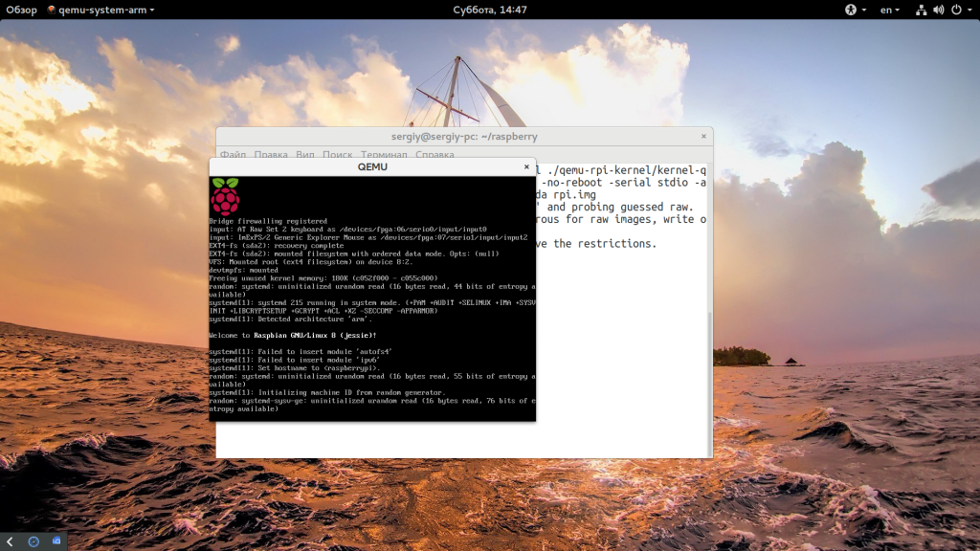
Task: Click the blue round compass tray icon
Action: (x=33, y=541)
